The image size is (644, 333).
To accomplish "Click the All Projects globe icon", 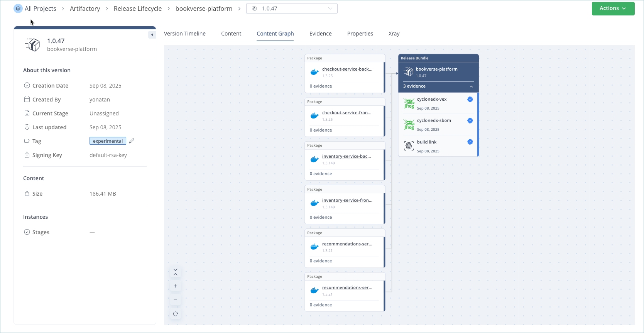I will point(18,8).
